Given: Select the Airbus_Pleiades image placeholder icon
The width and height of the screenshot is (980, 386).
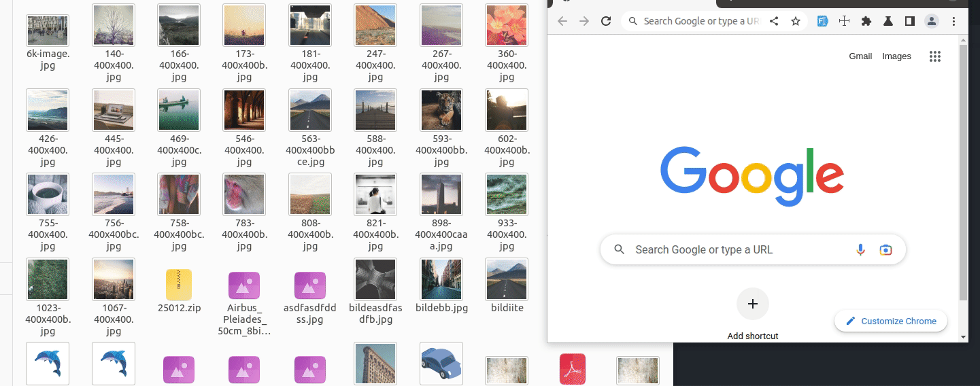Looking at the screenshot, I should (244, 285).
